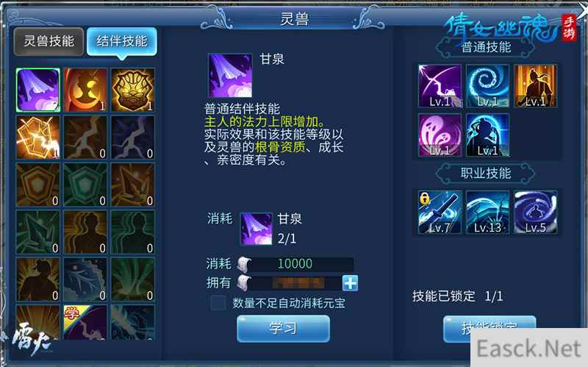Select the orange crescent moon skill icon

pos(85,90)
